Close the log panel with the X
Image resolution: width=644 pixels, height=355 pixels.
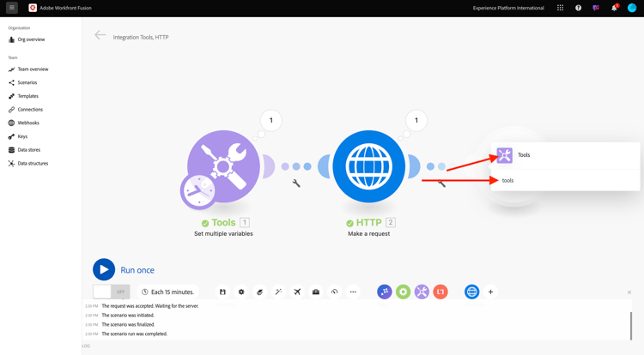(x=629, y=292)
